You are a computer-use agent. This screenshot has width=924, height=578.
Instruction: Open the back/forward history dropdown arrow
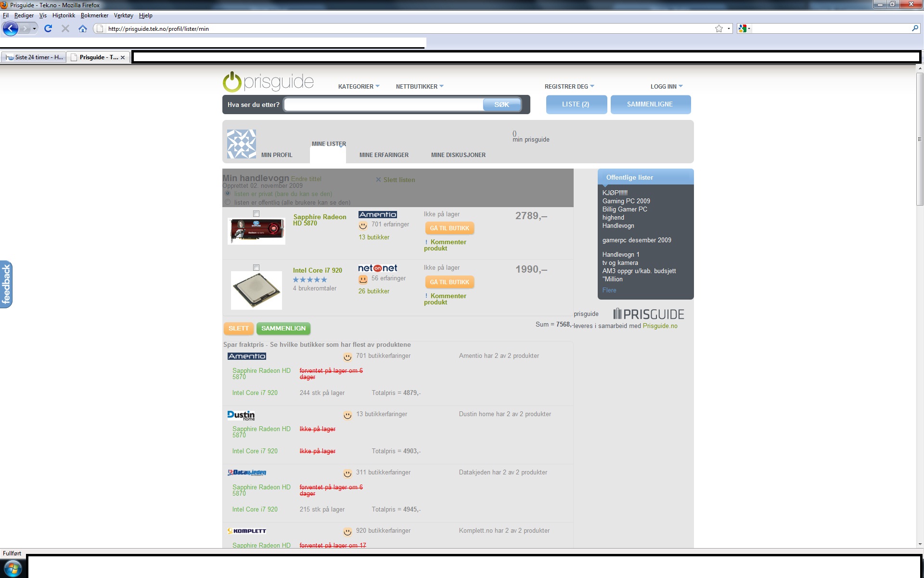click(34, 29)
